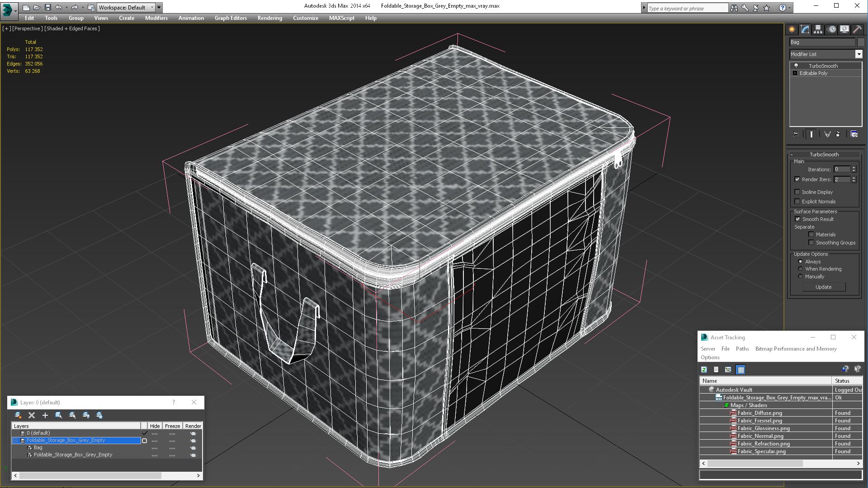Toggle the Smooth Result checkbox
868x488 pixels.
click(x=797, y=219)
